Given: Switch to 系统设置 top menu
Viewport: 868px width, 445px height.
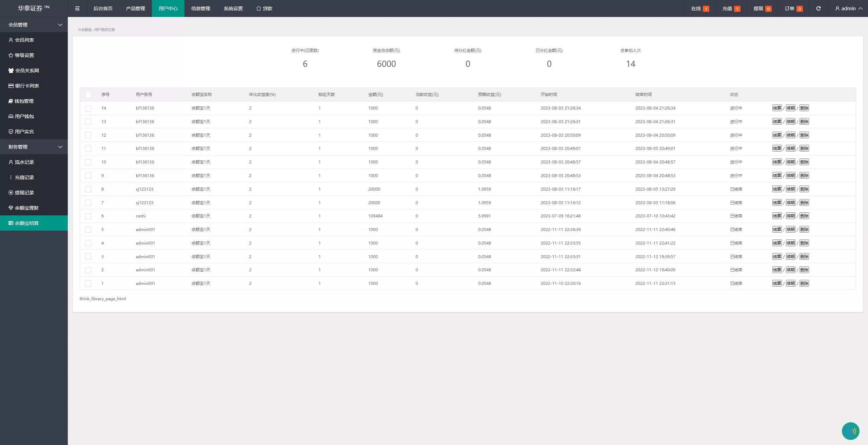Looking at the screenshot, I should 233,8.
